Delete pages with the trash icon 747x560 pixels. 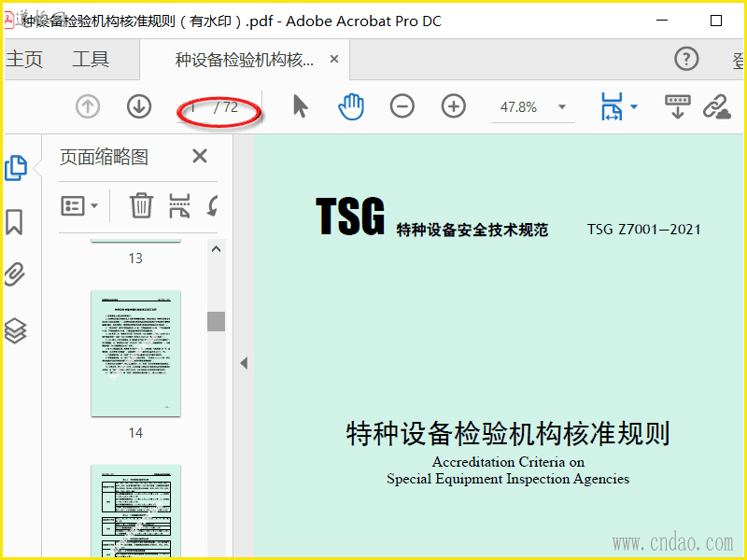pyautogui.click(x=142, y=205)
